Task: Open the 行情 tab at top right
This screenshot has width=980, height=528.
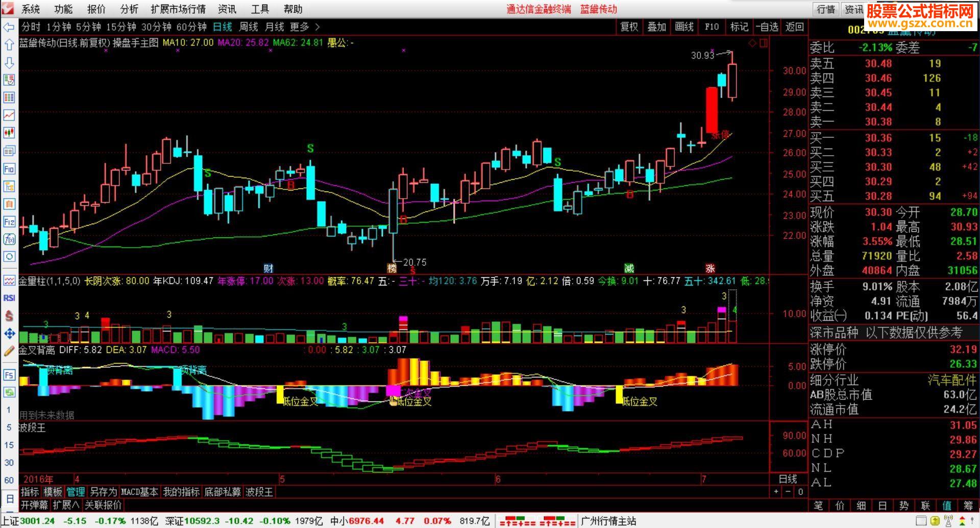Action: 825,9
